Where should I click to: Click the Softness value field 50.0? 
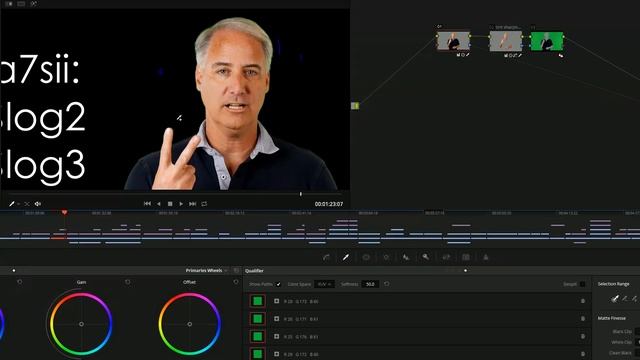[x=370, y=284]
